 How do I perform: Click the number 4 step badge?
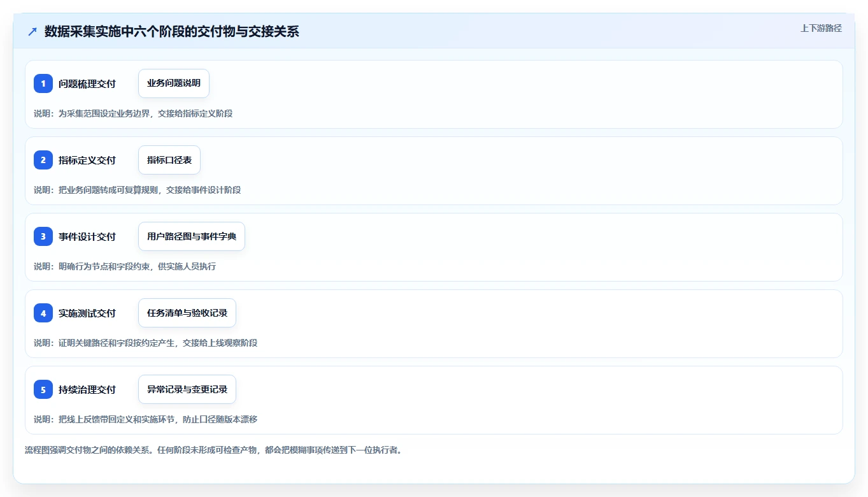(43, 313)
